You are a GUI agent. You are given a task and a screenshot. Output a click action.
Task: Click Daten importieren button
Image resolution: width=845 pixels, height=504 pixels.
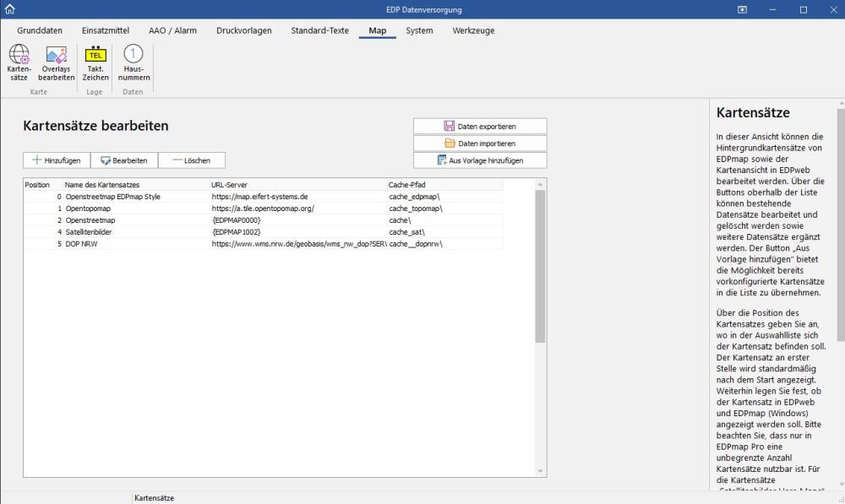480,144
